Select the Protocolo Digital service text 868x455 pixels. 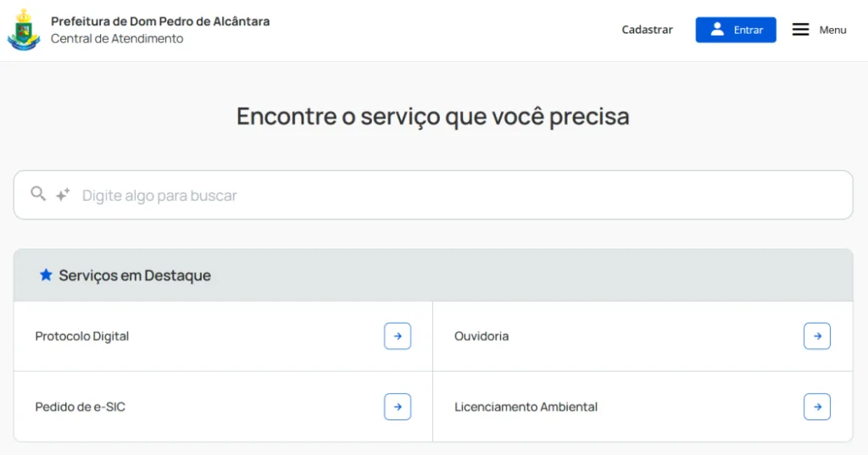tap(82, 336)
